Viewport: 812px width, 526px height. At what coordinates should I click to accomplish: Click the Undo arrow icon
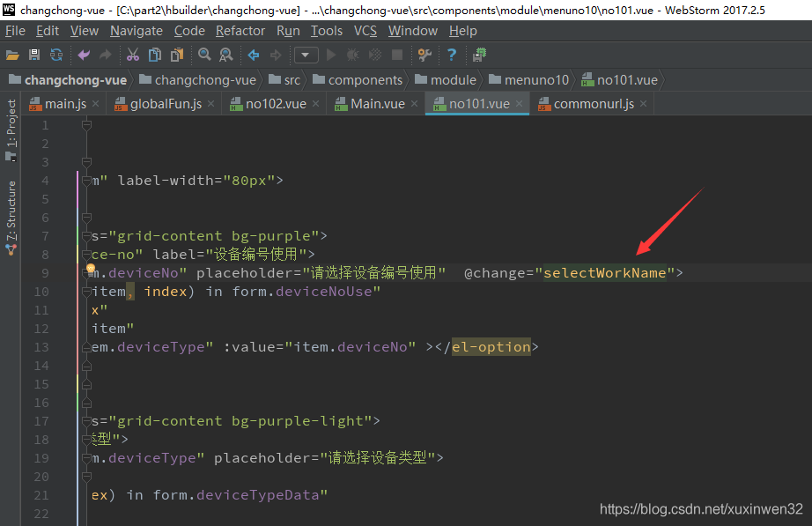coord(84,55)
